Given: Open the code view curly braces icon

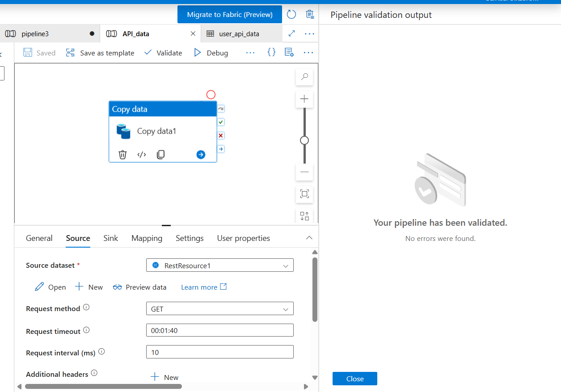Looking at the screenshot, I should coord(271,52).
